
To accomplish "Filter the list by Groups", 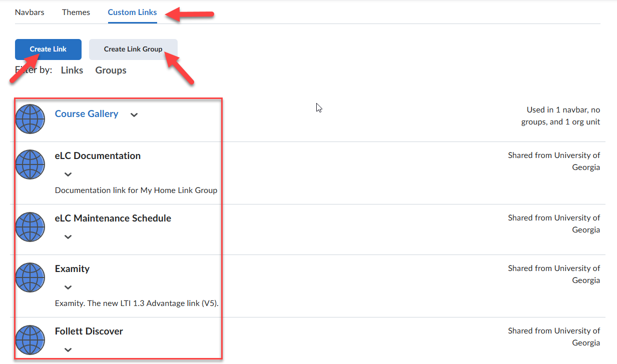I will click(x=111, y=70).
